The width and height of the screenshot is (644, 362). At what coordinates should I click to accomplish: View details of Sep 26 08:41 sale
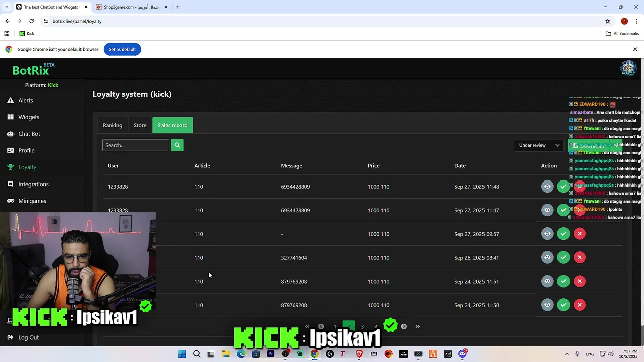pyautogui.click(x=547, y=257)
